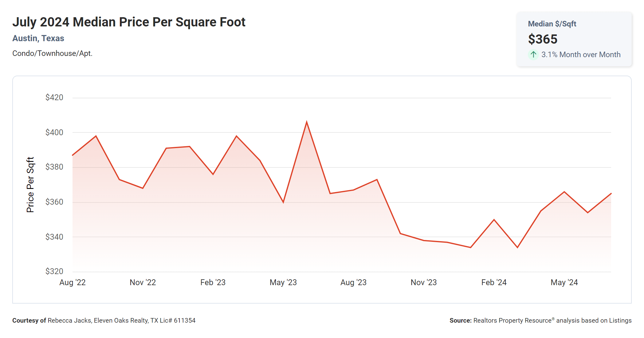This screenshot has height=338, width=644.
Task: Click the May '24 x-axis label
Action: point(564,282)
